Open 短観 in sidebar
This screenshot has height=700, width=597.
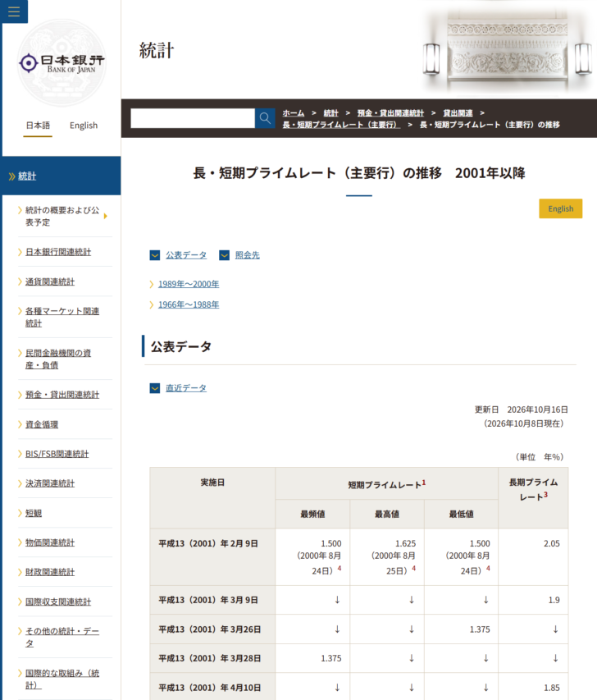pyautogui.click(x=34, y=514)
